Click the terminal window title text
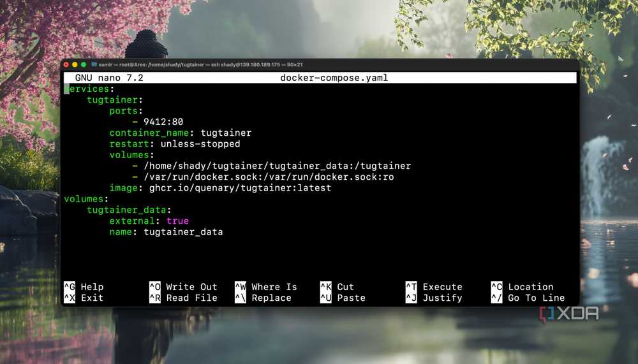 (200, 64)
